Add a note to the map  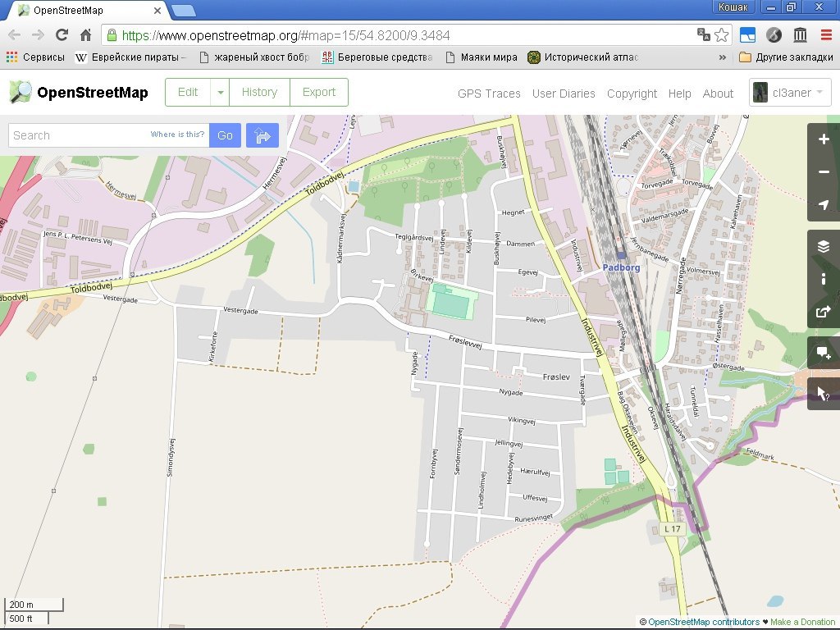click(x=824, y=354)
